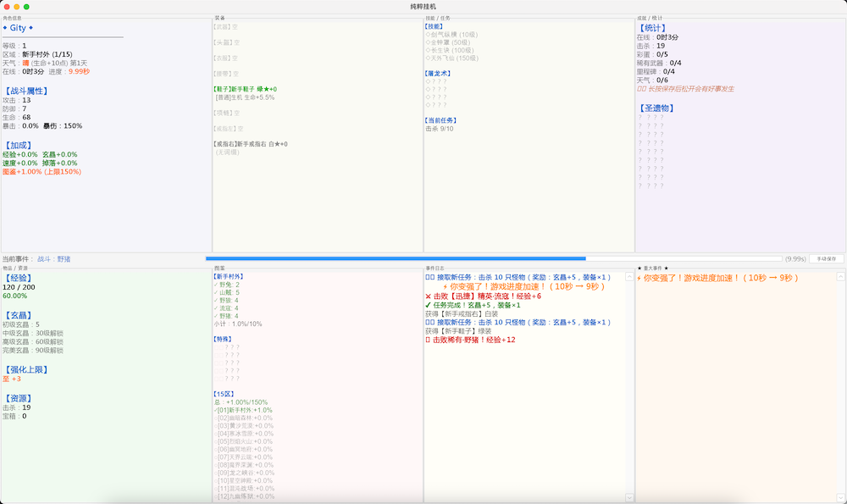
Task: Select the 防御 : 7 stat line
Action: tap(14, 109)
